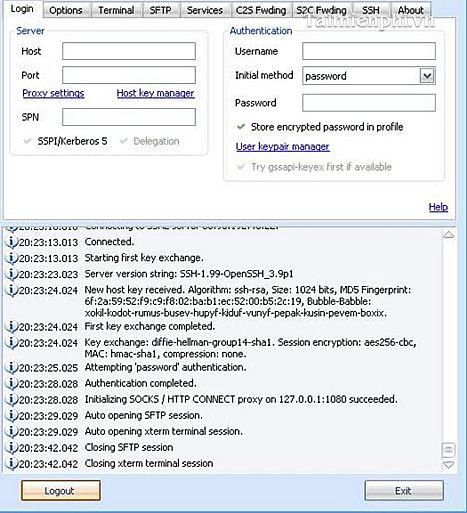Image resolution: width=467 pixels, height=513 pixels.
Task: Click info icon next to Closing SFTP session
Action: tap(11, 447)
